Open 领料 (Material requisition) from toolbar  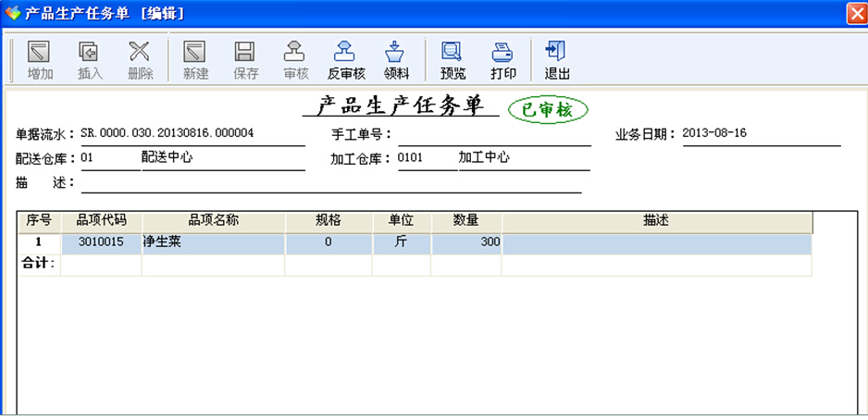point(396,60)
